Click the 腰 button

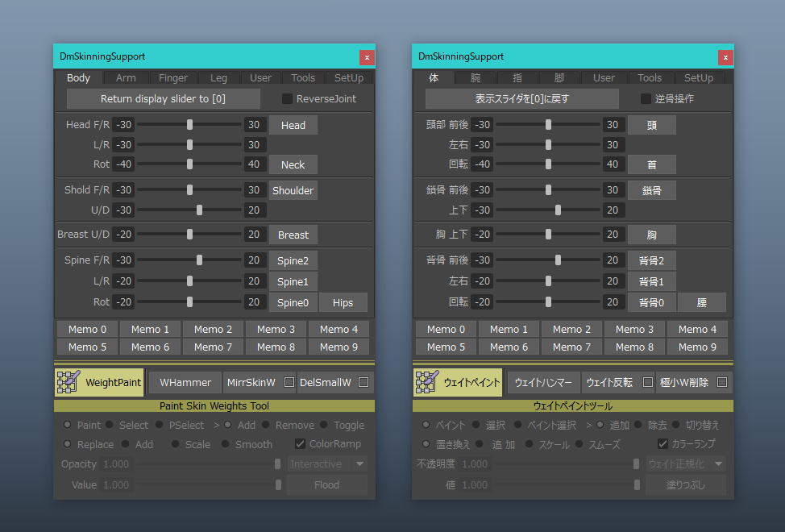tap(701, 303)
